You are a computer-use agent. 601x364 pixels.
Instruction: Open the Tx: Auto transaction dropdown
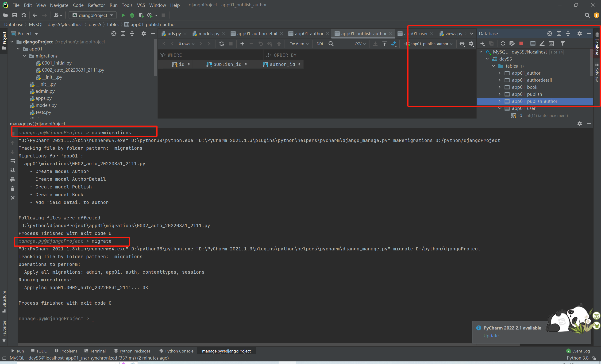[299, 44]
